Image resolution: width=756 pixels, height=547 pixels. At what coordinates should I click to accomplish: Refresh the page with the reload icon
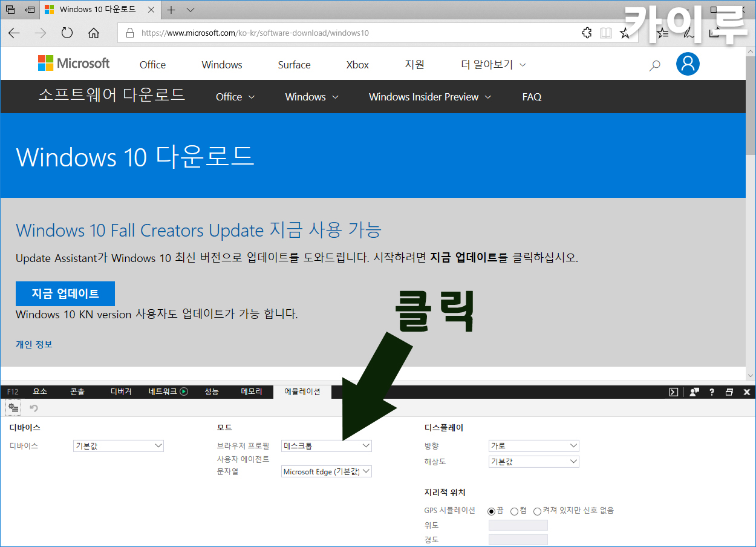[67, 33]
